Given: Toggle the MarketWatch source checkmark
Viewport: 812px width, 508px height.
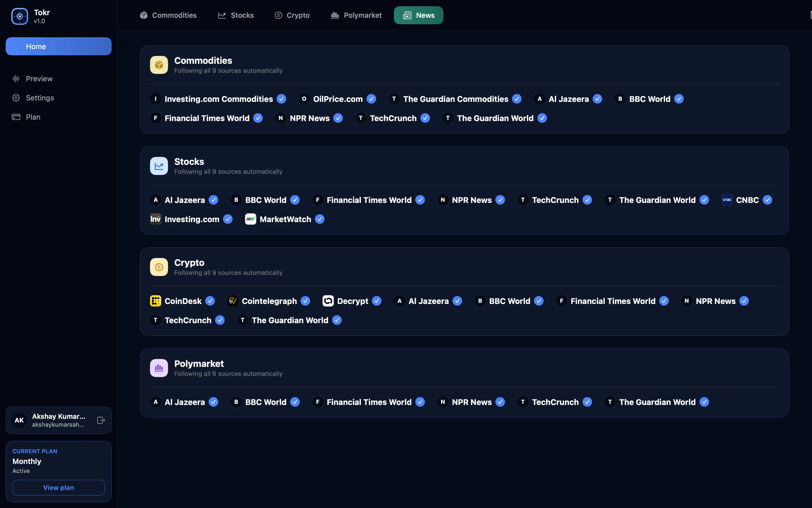Looking at the screenshot, I should pyautogui.click(x=320, y=219).
